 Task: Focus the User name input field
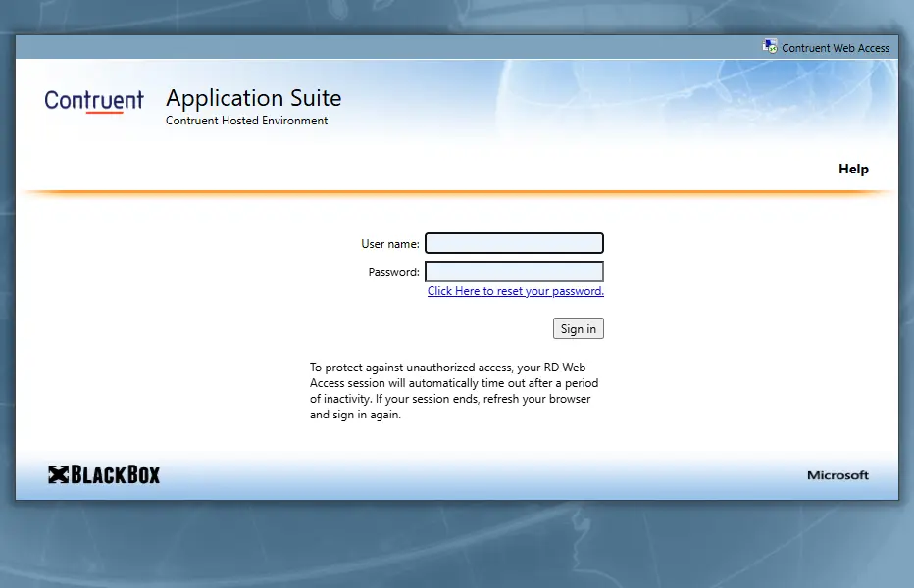tap(514, 243)
